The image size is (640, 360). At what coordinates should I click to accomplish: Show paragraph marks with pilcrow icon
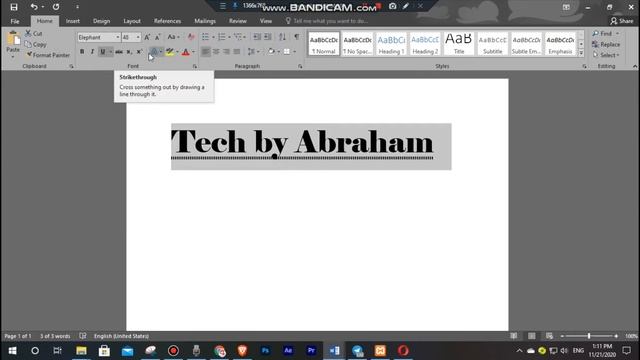[x=297, y=37]
